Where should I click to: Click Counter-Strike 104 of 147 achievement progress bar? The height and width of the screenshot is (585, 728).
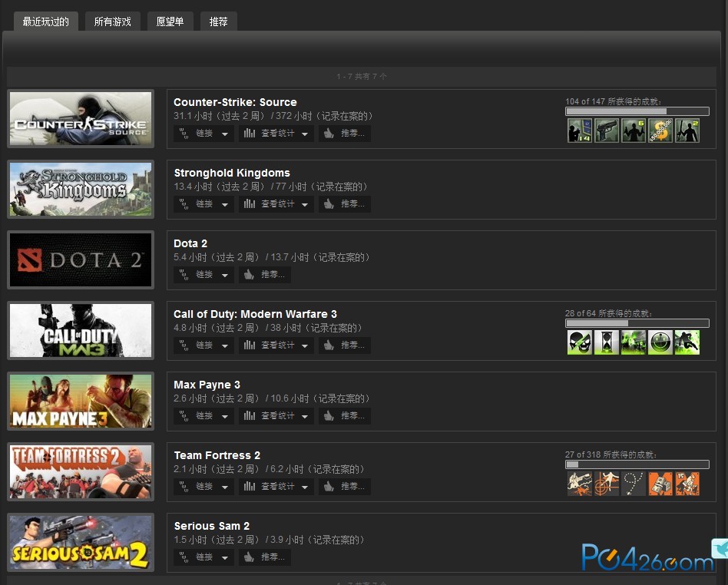[x=637, y=111]
